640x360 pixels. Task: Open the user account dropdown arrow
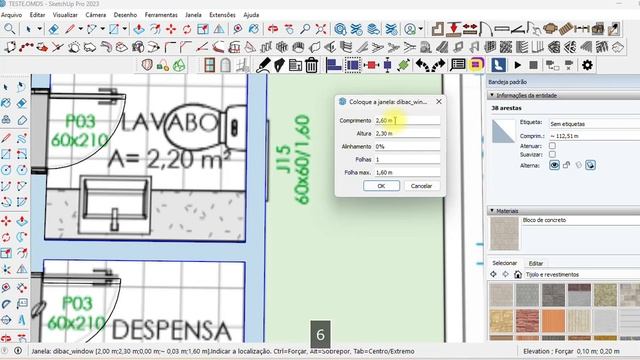click(x=421, y=29)
